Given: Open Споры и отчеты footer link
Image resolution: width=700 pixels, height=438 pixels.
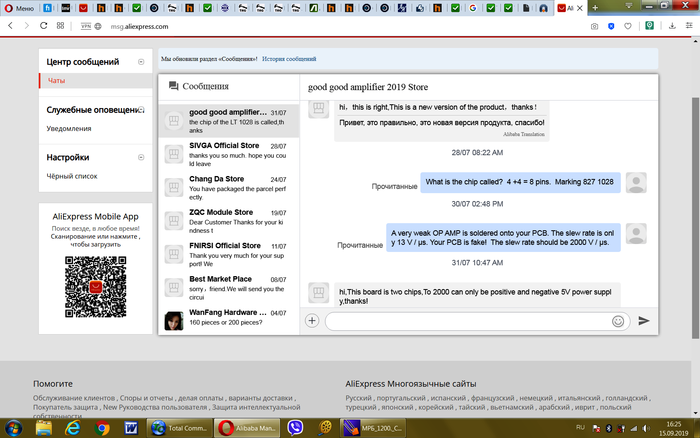Looking at the screenshot, I should coord(146,398).
